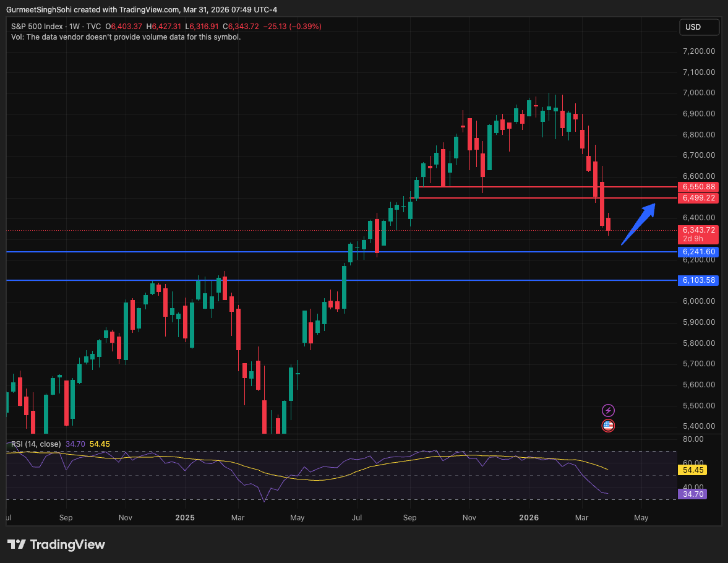
Task: Click the Mar label under 2026
Action: point(581,517)
